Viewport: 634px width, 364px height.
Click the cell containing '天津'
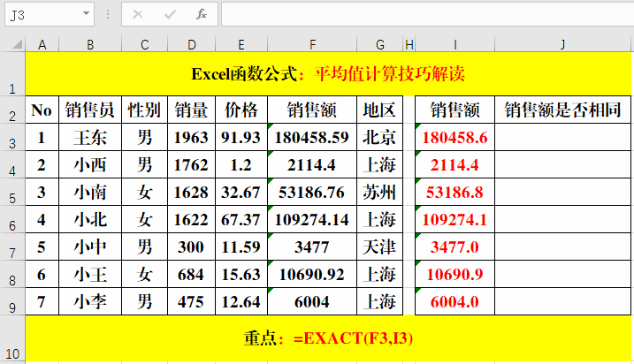point(379,246)
